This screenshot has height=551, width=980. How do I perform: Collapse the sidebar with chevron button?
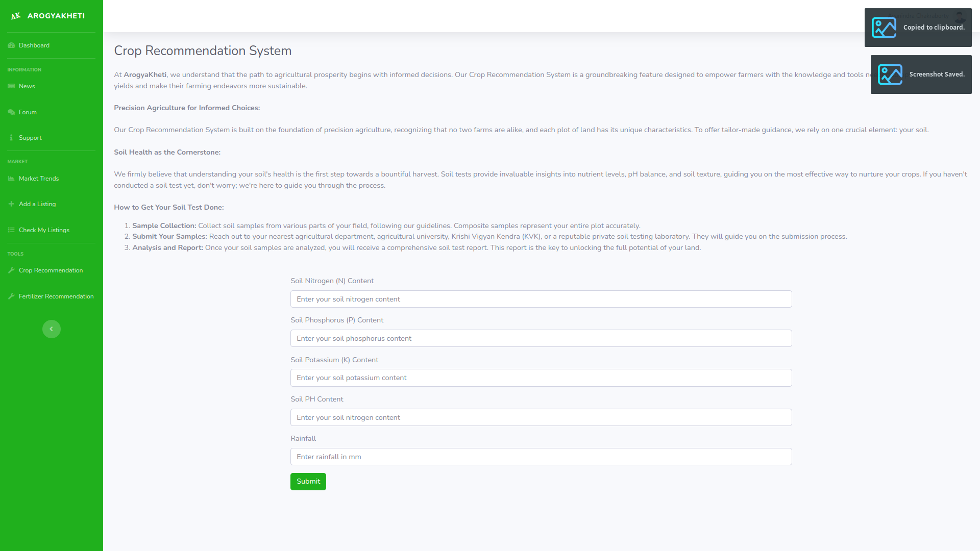click(x=51, y=329)
